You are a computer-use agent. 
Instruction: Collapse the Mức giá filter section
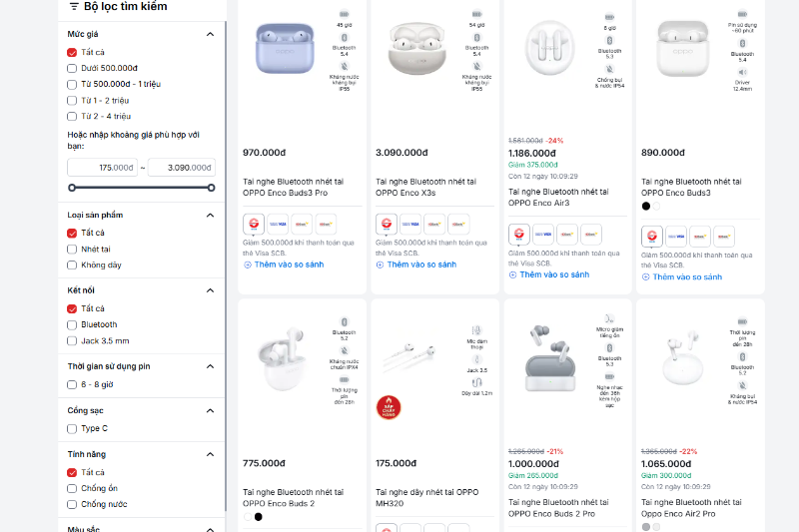(210, 34)
